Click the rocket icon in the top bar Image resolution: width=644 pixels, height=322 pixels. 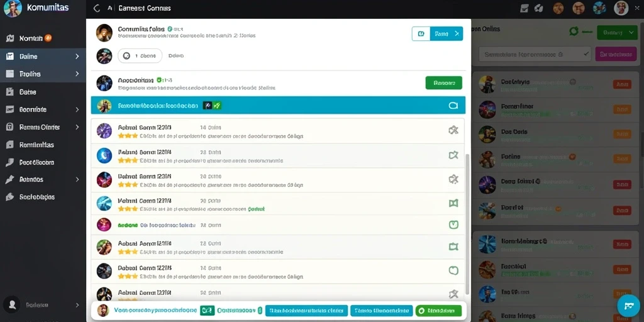539,8
